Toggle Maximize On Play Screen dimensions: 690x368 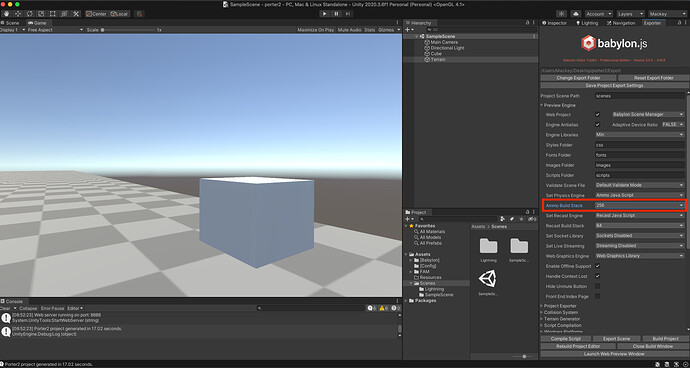316,30
